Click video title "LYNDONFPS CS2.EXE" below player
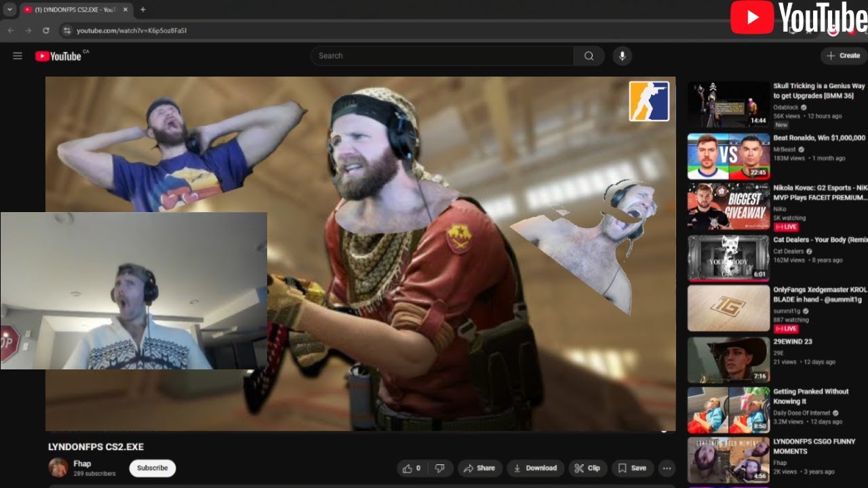 [x=96, y=447]
